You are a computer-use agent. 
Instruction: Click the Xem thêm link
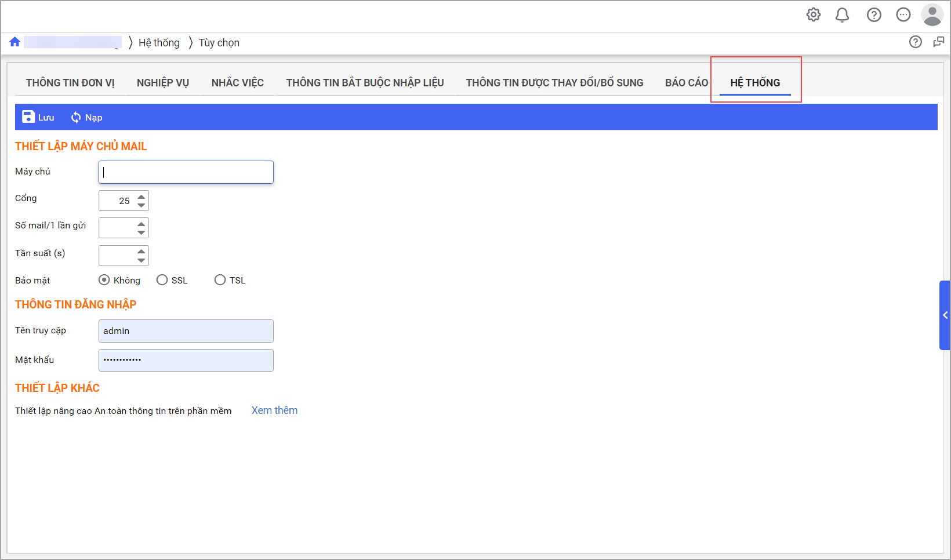point(274,410)
